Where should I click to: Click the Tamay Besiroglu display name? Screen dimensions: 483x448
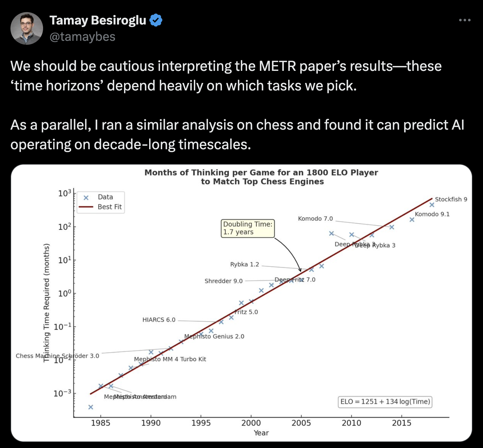[98, 20]
